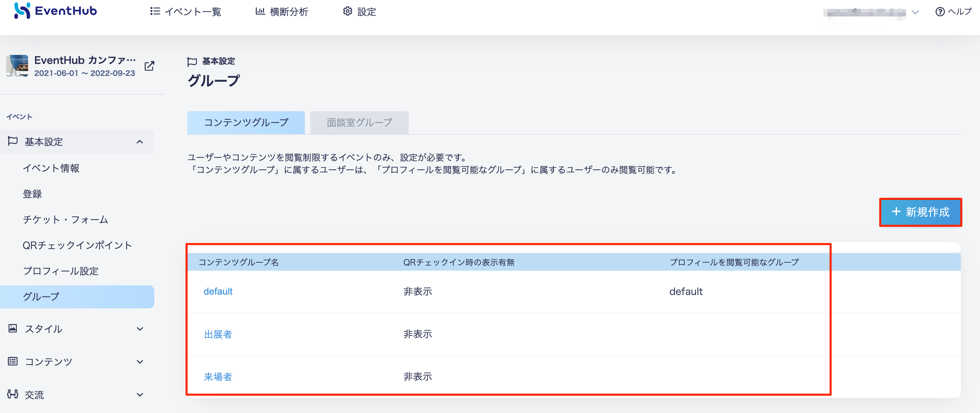980x413 pixels.
Task: Expand the スタイル section chevron
Action: click(140, 329)
